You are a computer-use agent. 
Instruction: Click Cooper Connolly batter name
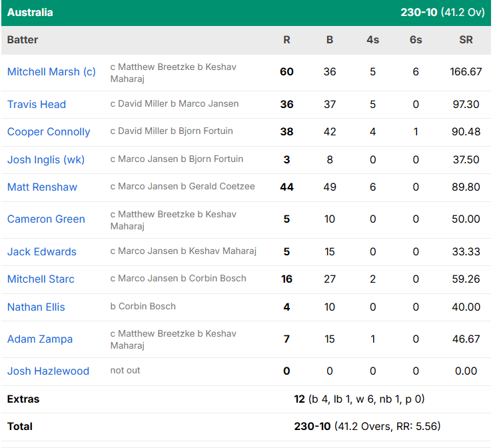click(49, 132)
